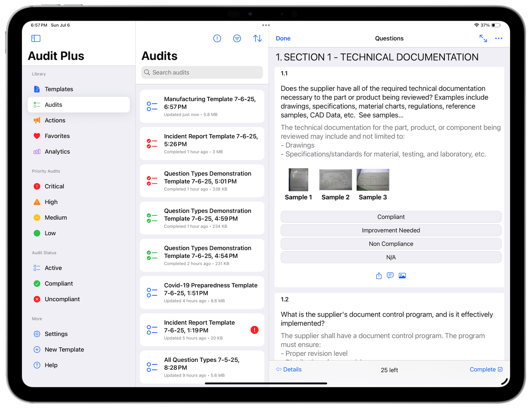
Task: Answer question 1.1 as Compliant
Action: click(391, 217)
